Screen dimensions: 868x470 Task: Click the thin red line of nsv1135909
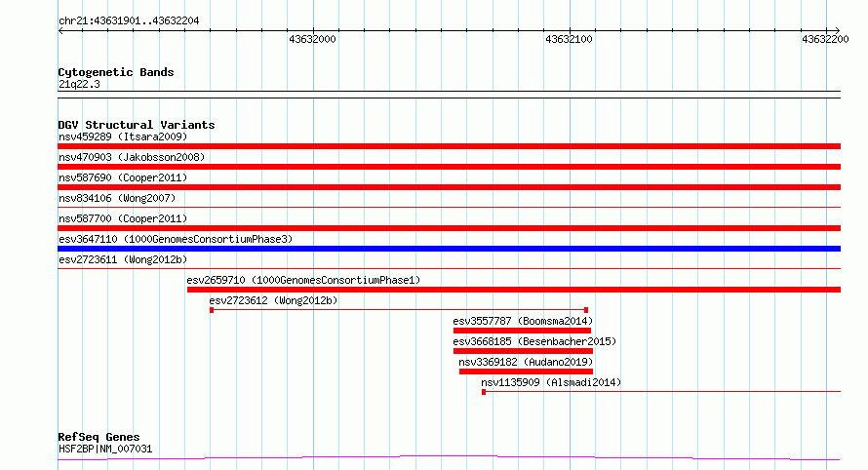click(663, 391)
